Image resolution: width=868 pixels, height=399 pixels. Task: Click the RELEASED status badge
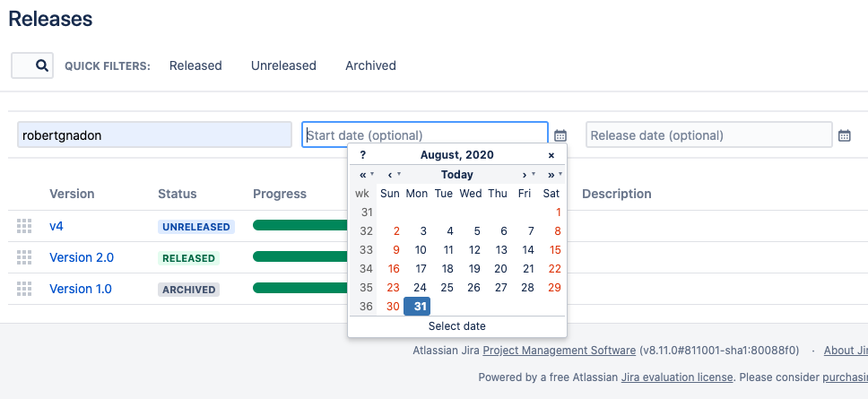[188, 258]
